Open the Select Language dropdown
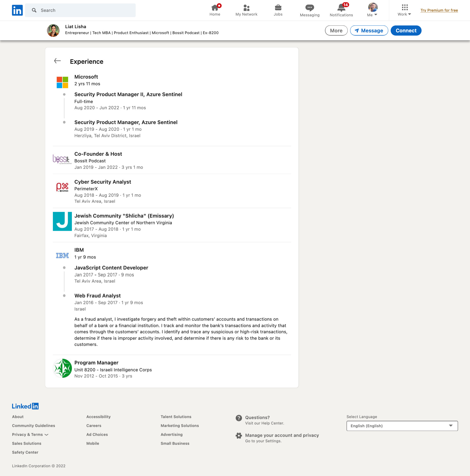 click(x=402, y=426)
